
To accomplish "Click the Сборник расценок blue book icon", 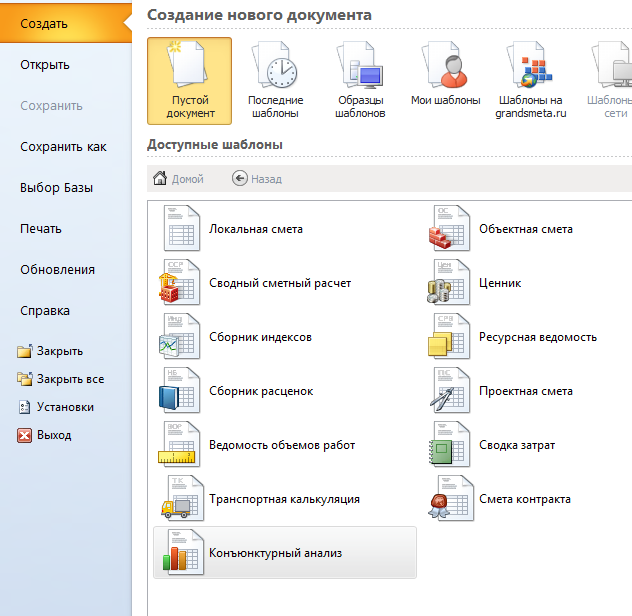I will 179,390.
